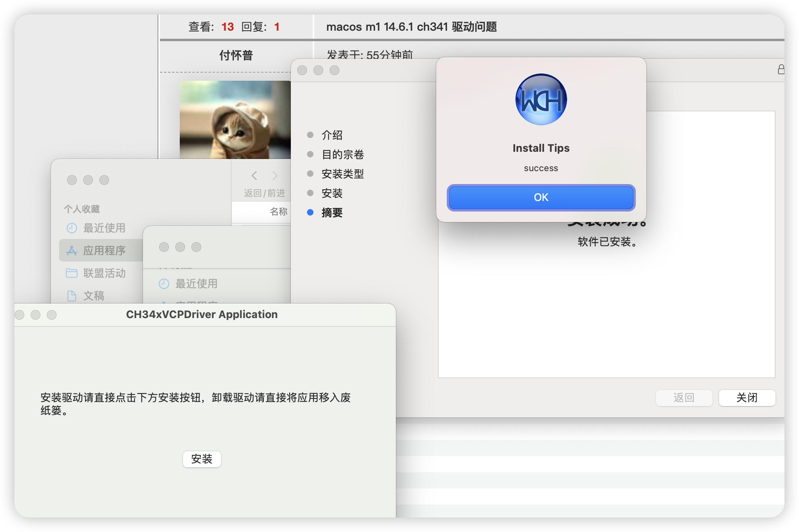Click the driver install instruction text
Viewport: 799px width, 532px height.
click(x=196, y=404)
